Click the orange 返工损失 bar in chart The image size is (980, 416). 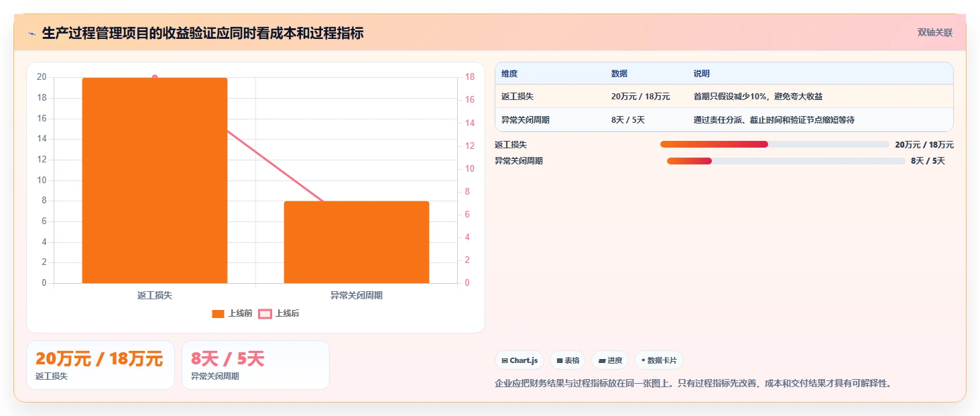(155, 180)
